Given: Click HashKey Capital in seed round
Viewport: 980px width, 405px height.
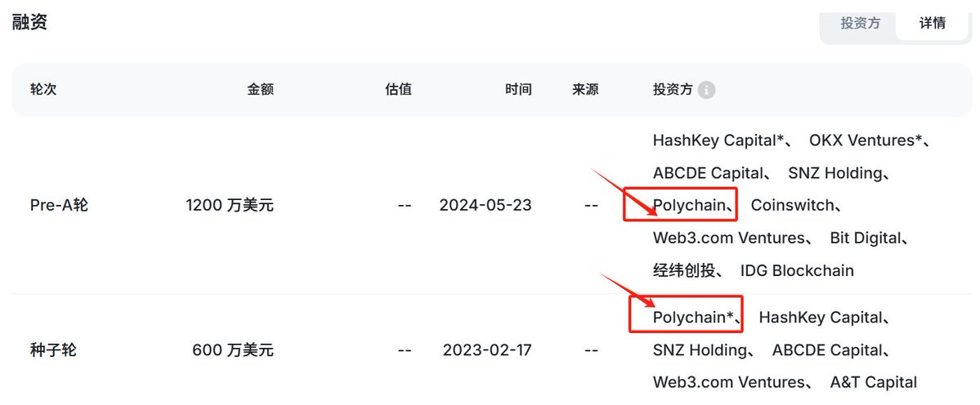Looking at the screenshot, I should pos(821,318).
